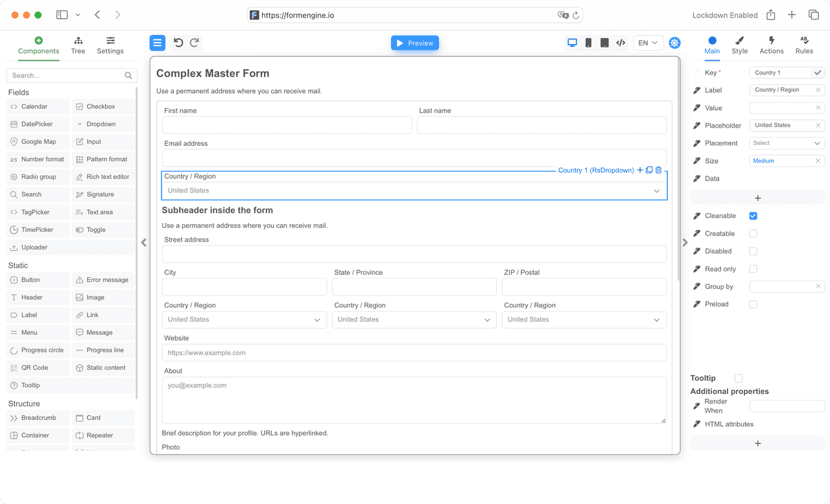The image size is (830, 504).
Task: Click the Preview button
Action: pos(415,43)
